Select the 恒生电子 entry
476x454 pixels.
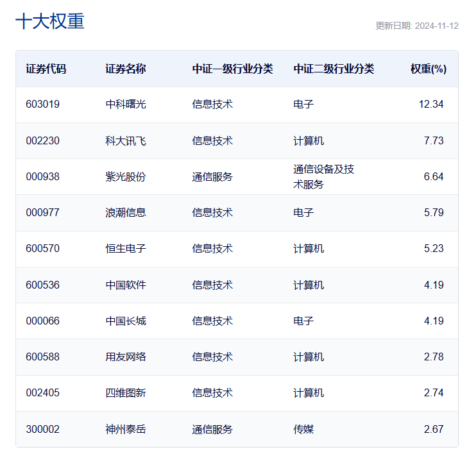pyautogui.click(x=125, y=248)
